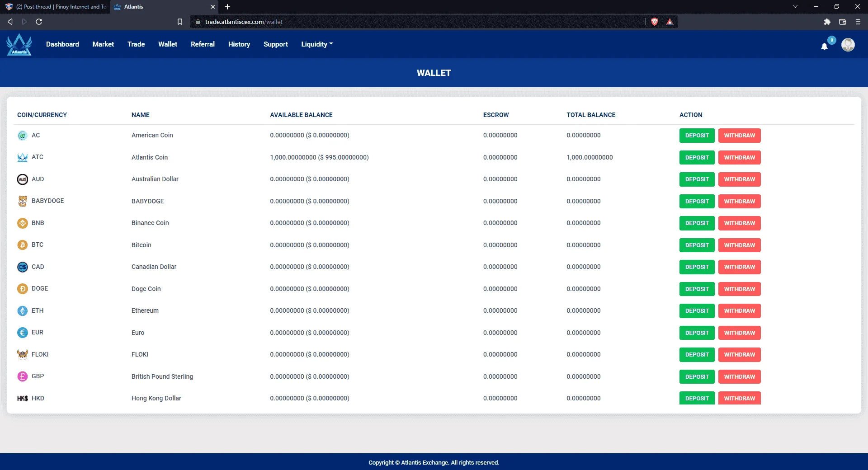Open the Support page
Image resolution: width=868 pixels, height=470 pixels.
coord(276,44)
